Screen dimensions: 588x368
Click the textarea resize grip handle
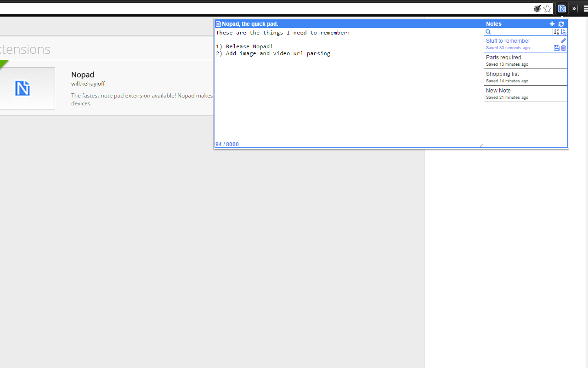pos(481,145)
